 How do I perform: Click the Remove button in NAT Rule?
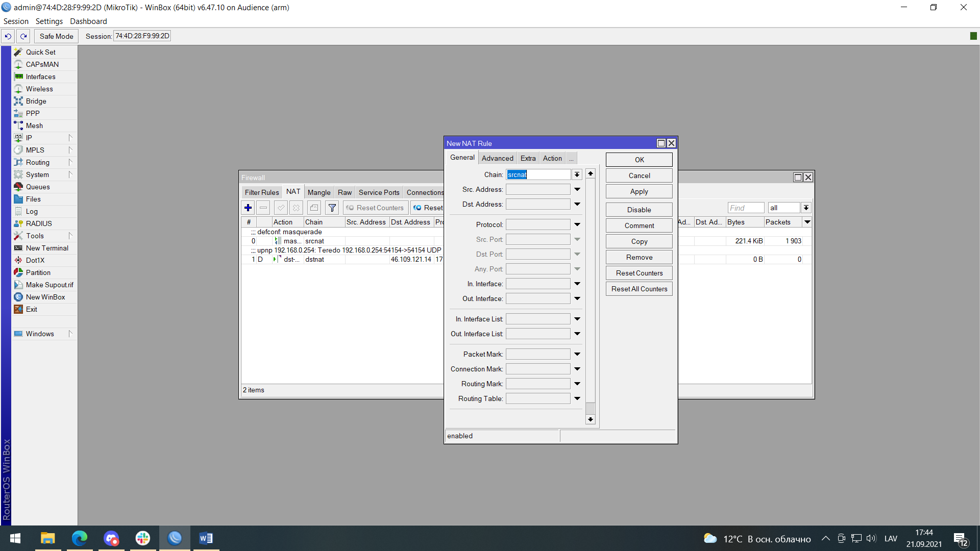coord(640,257)
